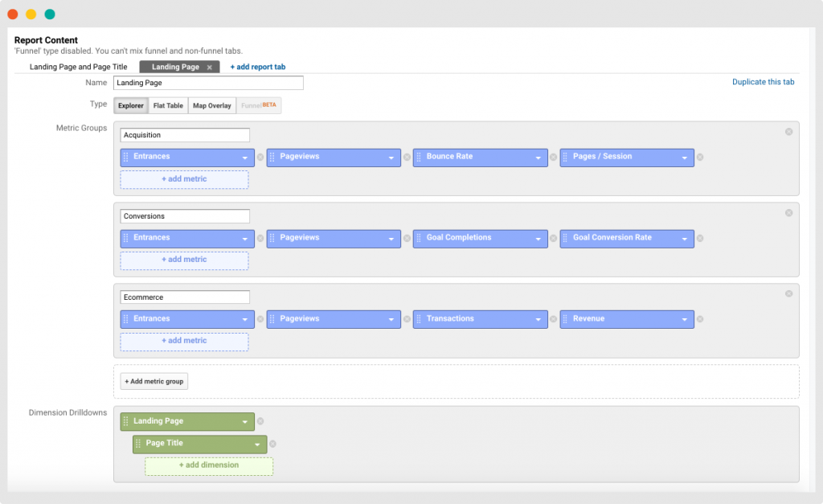Remove the Bounce Rate metric

(553, 158)
